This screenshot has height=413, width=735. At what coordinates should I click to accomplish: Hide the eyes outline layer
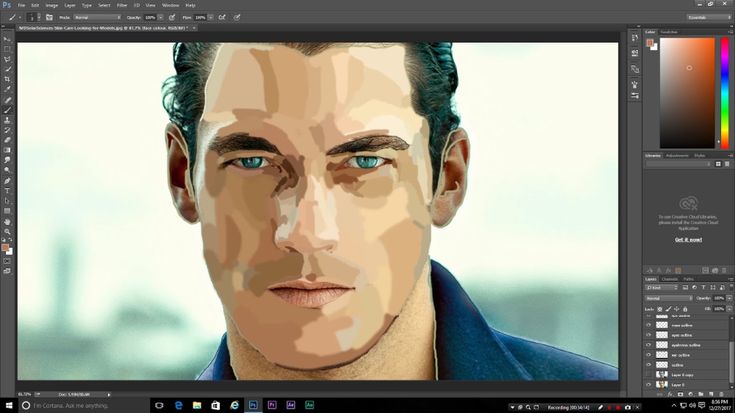tap(649, 335)
